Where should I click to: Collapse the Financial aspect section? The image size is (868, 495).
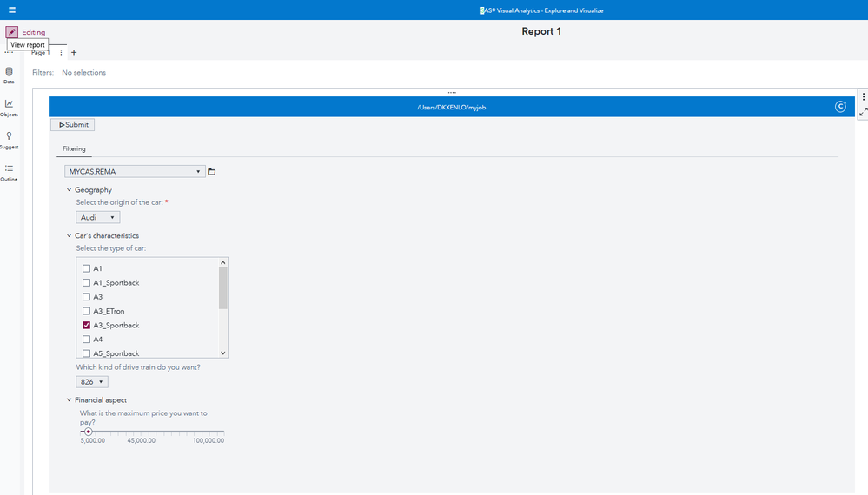(70, 399)
